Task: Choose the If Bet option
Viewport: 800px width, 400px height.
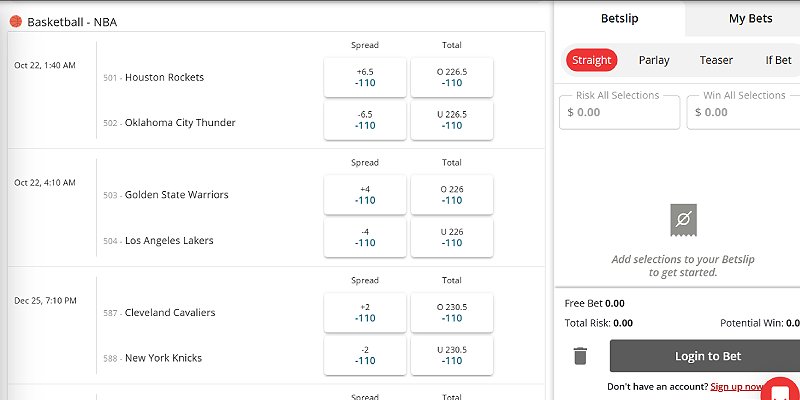Action: click(778, 60)
